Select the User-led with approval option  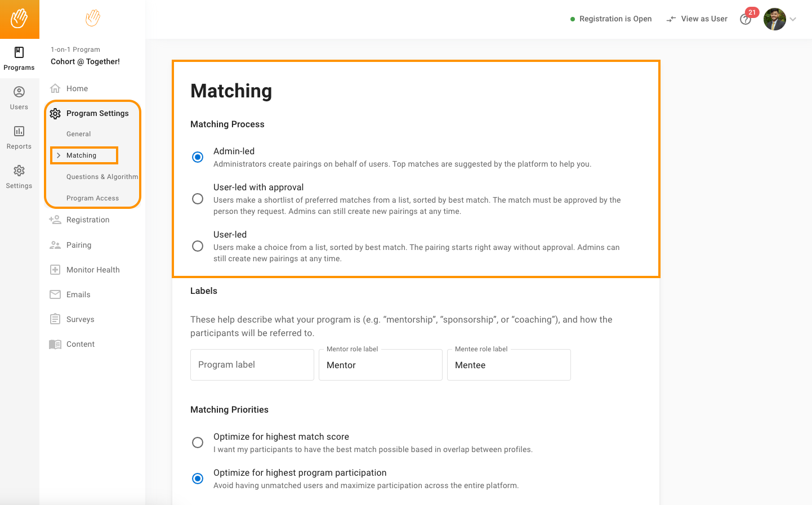pos(198,199)
